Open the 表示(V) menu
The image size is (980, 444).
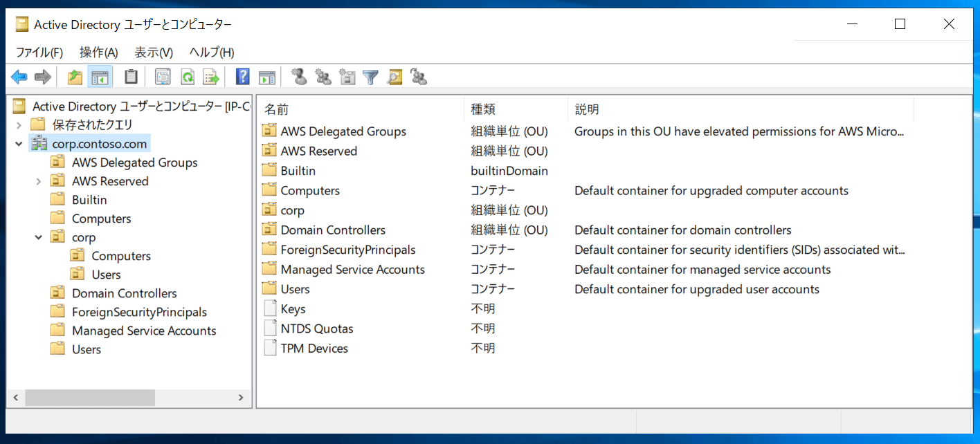(x=154, y=53)
